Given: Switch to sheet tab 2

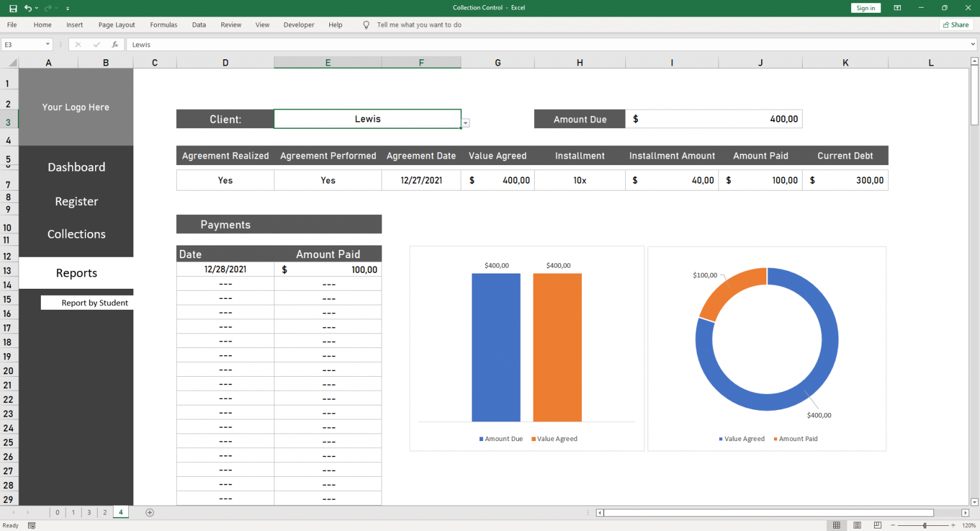Looking at the screenshot, I should coord(105,513).
